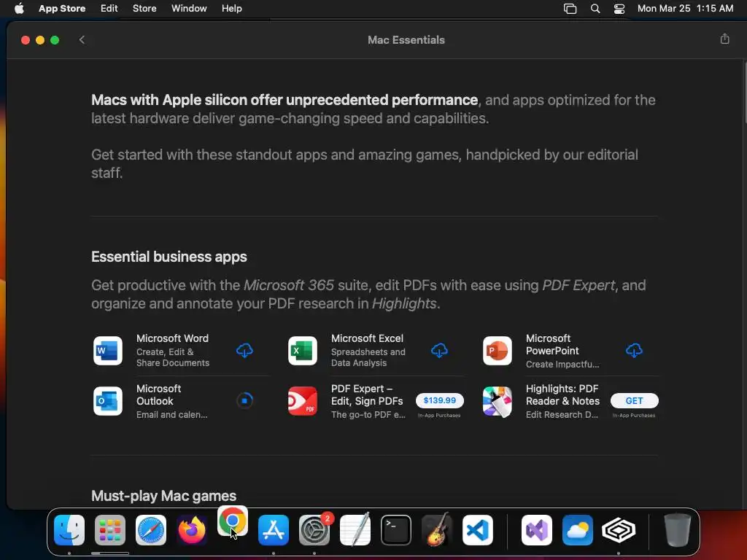This screenshot has width=747, height=560.
Task: Click the Essential business apps heading
Action: click(169, 257)
